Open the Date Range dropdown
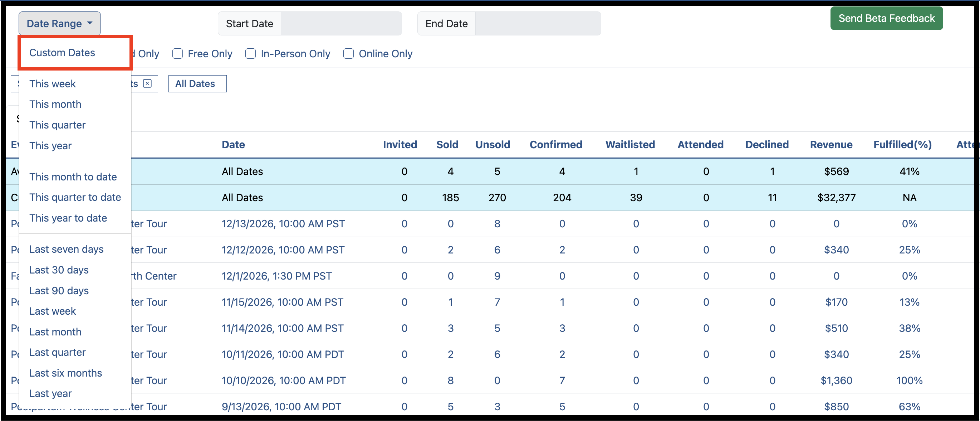The height and width of the screenshot is (421, 980). coord(59,24)
